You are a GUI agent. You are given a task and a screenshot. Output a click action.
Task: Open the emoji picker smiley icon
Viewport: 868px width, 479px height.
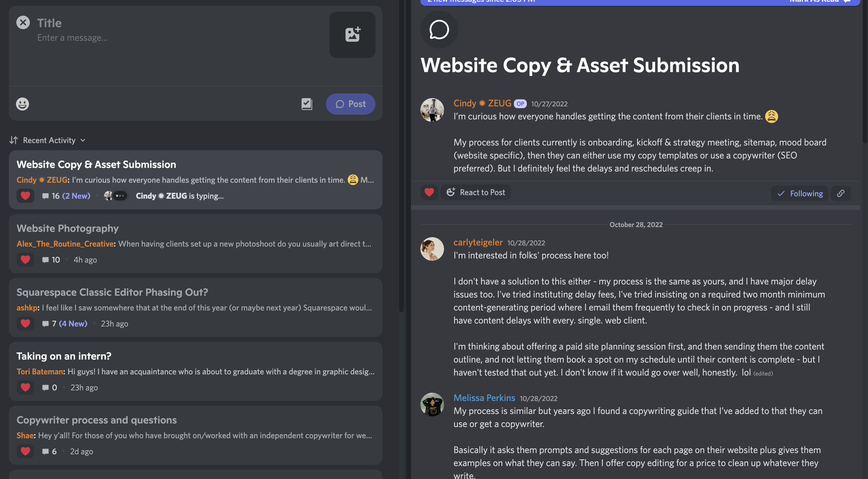click(x=23, y=104)
